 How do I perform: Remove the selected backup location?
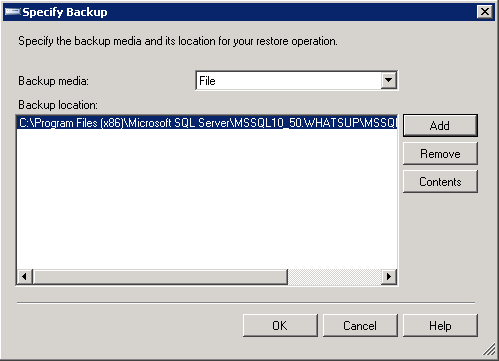point(440,154)
